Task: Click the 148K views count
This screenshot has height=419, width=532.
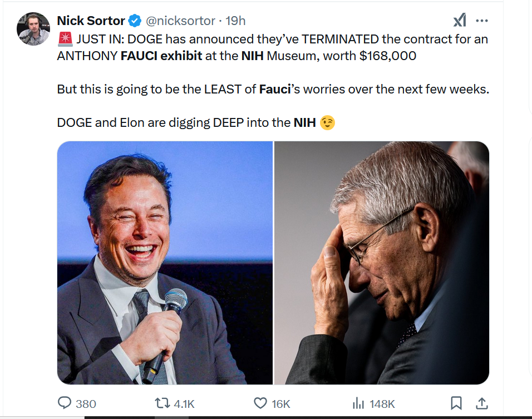Action: pos(382,404)
